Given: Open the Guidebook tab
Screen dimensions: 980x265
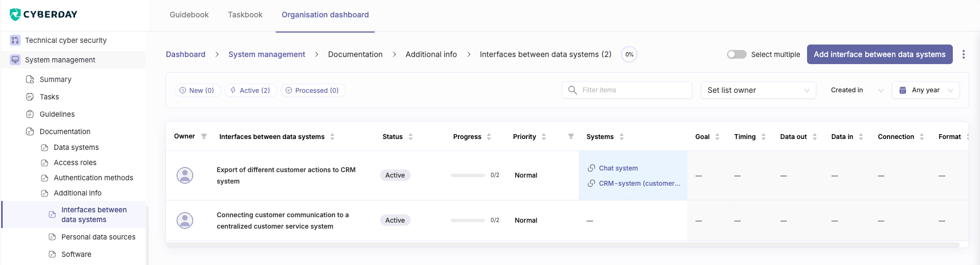Looking at the screenshot, I should 189,15.
